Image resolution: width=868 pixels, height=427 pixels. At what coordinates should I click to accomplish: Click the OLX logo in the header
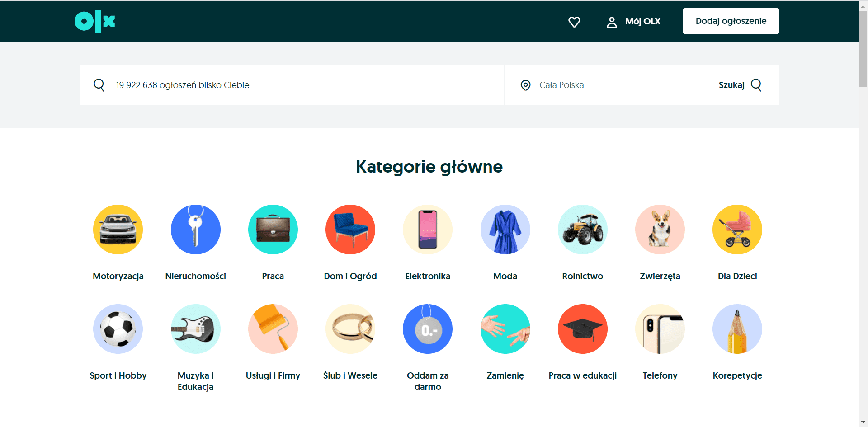95,21
